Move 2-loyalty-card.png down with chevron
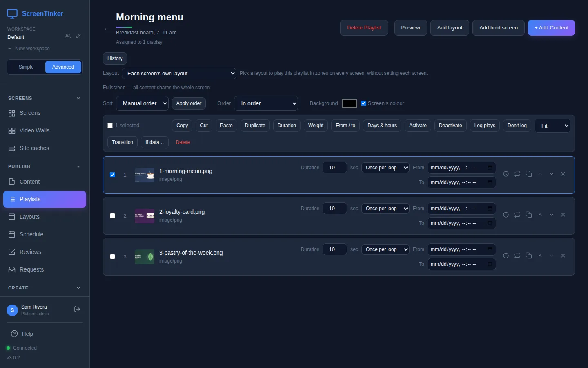The image size is (588, 368). [552, 215]
